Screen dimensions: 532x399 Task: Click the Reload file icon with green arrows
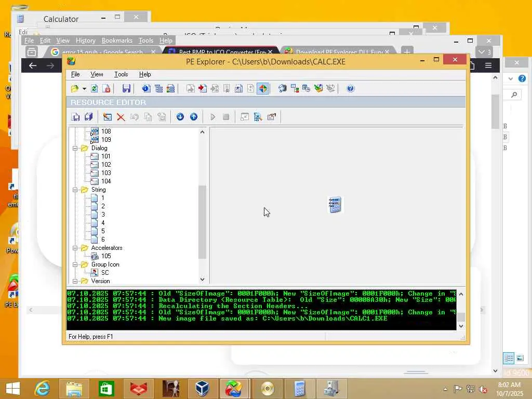(95, 88)
